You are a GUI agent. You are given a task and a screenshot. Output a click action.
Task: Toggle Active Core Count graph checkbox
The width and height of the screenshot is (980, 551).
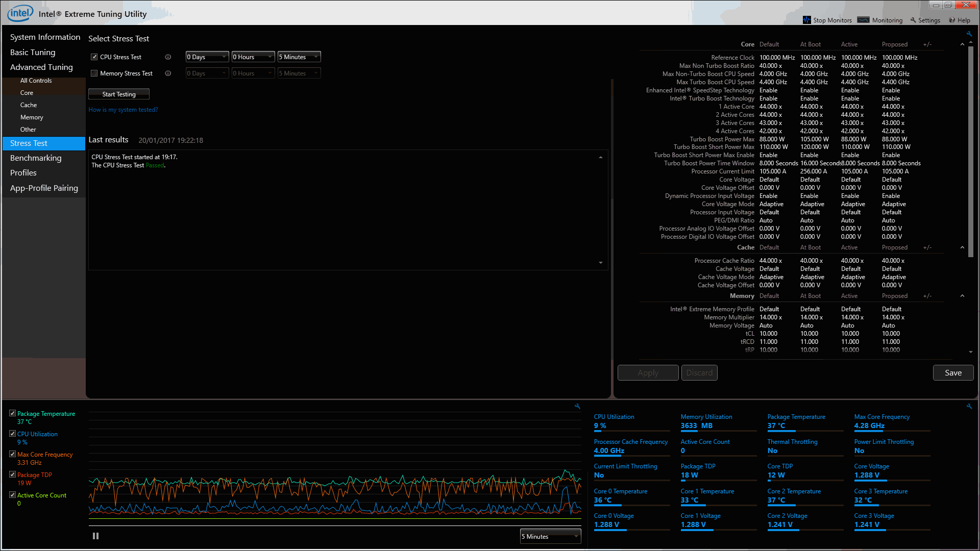tap(12, 494)
